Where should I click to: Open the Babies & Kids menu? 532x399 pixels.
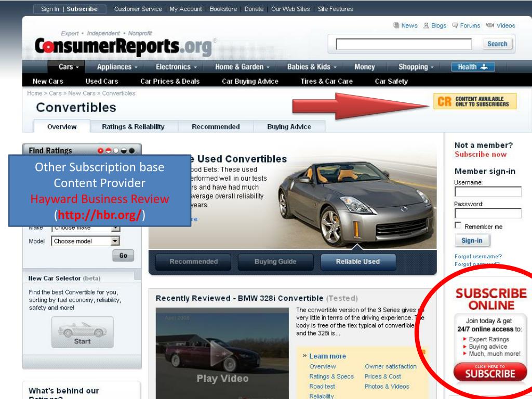(312, 67)
